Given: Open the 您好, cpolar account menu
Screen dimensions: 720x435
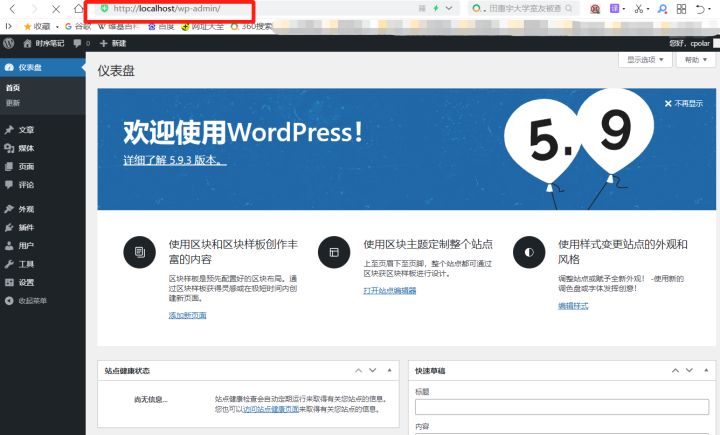Looking at the screenshot, I should click(692, 43).
